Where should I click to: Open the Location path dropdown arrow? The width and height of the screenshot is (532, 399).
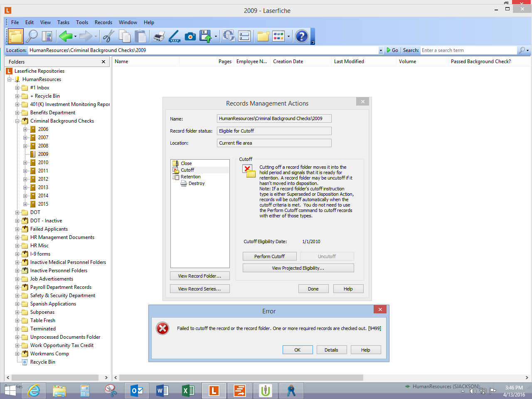coord(380,50)
